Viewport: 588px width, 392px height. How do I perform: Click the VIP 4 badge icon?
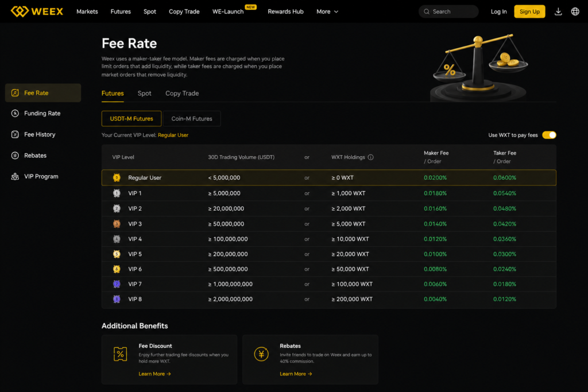117,239
